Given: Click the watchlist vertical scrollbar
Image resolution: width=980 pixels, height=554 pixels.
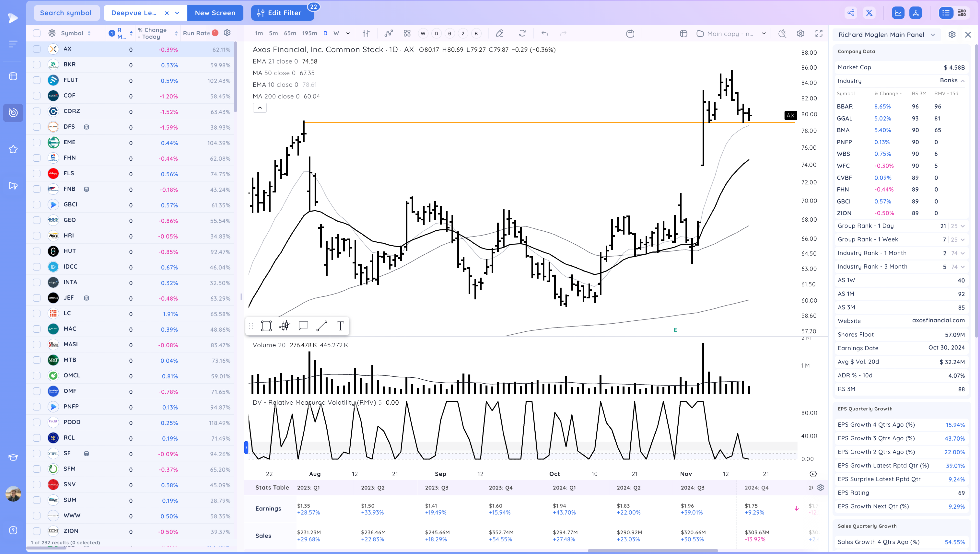Looking at the screenshot, I should pos(235,77).
